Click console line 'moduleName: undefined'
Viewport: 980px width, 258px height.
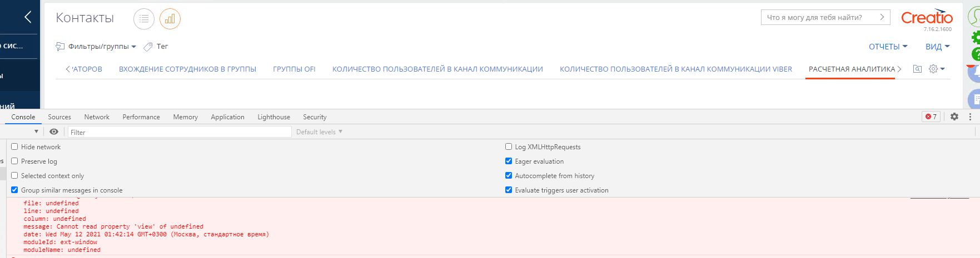[x=62, y=250]
